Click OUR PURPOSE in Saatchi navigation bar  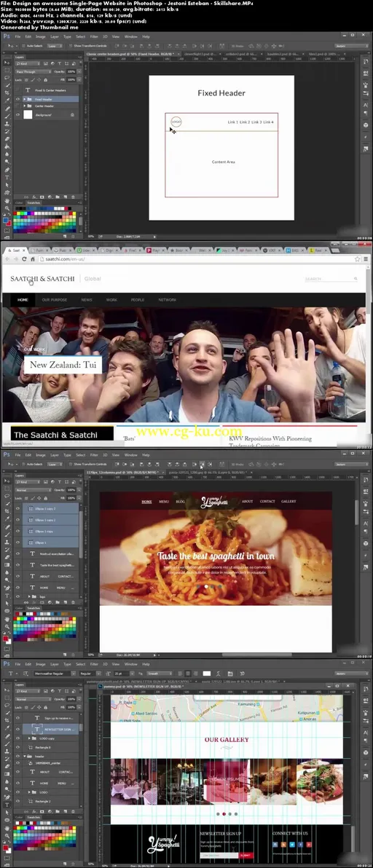[x=54, y=299]
